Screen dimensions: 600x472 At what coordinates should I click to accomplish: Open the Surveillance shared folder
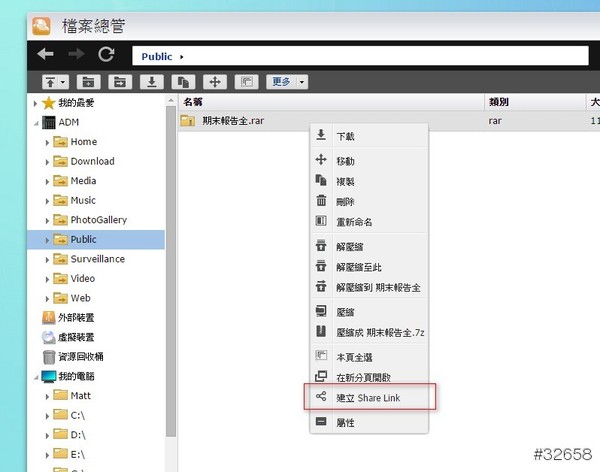(x=89, y=259)
